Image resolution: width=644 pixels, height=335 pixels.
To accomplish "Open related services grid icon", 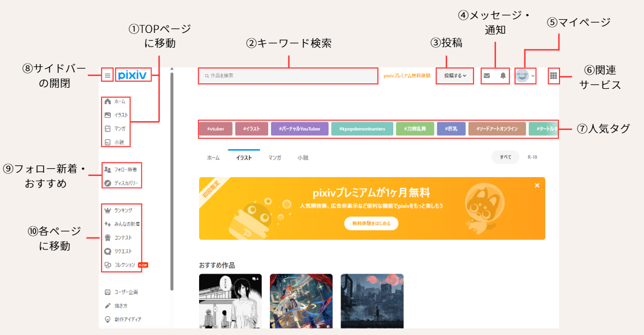I will point(553,76).
